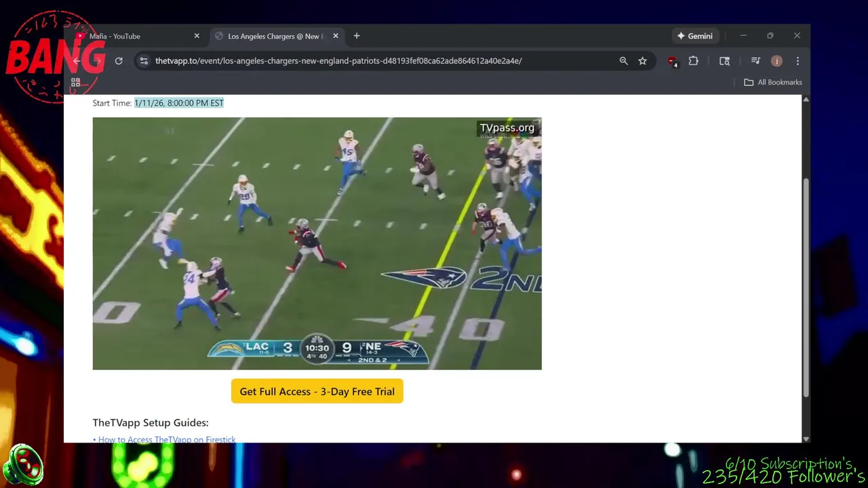The width and height of the screenshot is (868, 488).
Task: Open the profile avatar menu
Action: 776,61
